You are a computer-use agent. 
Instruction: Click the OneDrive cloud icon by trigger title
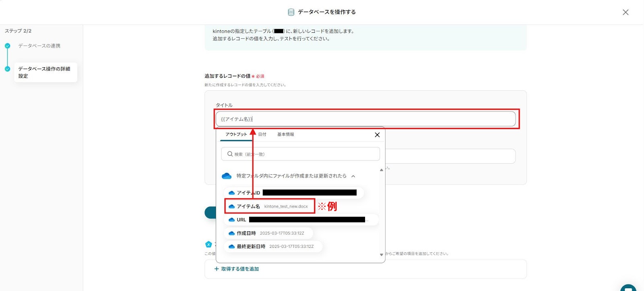point(227,176)
